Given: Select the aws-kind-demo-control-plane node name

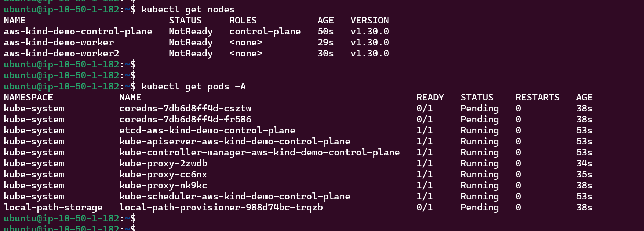Looking at the screenshot, I should click(x=78, y=32).
